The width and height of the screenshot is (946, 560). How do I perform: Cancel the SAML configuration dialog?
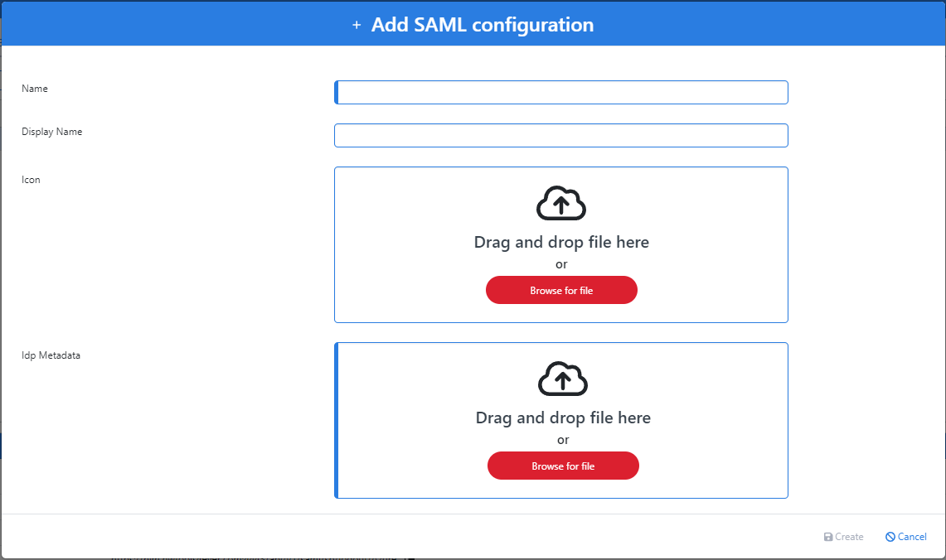point(905,537)
